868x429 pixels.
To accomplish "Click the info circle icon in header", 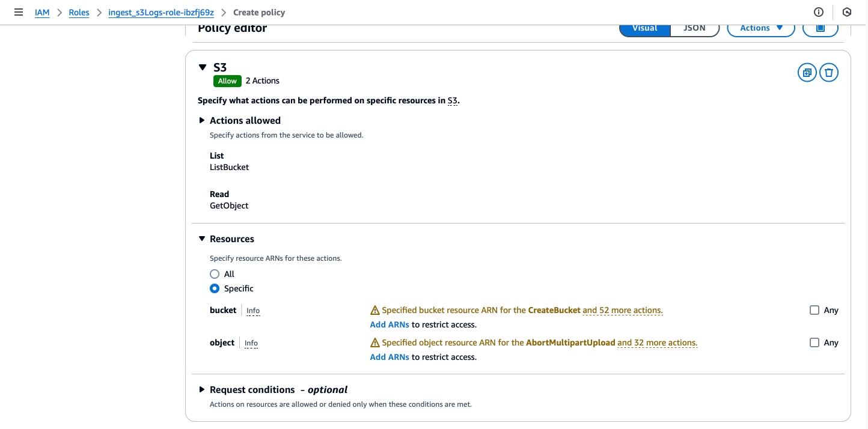I will coord(818,12).
